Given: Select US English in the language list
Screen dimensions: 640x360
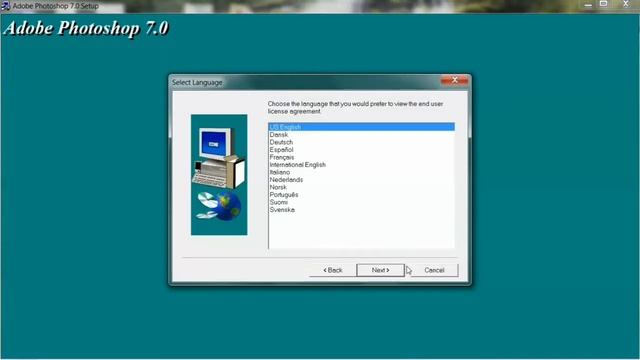Looking at the screenshot, I should click(x=361, y=127).
